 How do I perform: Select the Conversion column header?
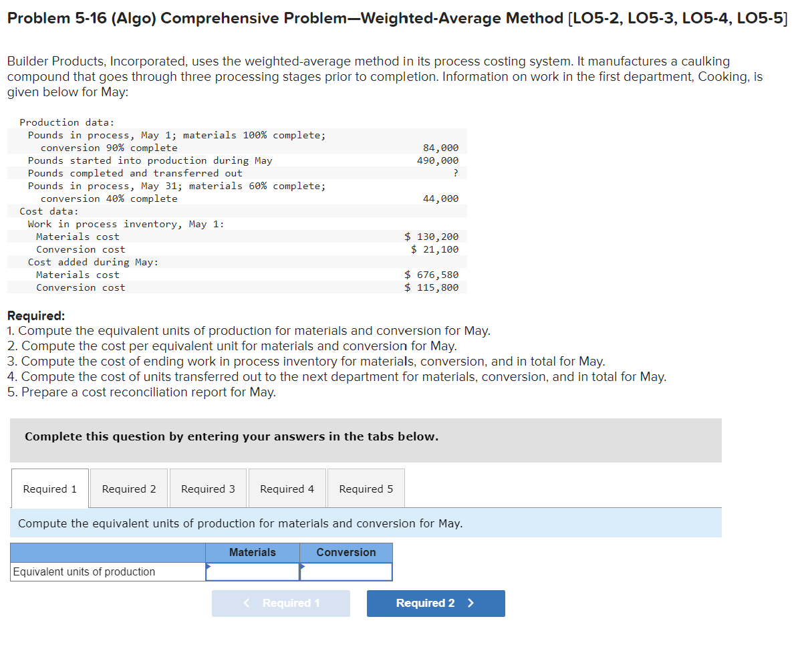coord(346,552)
